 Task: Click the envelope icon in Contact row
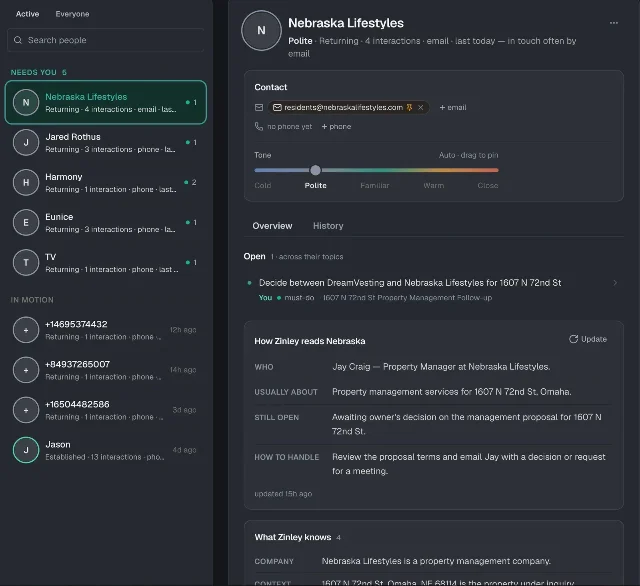click(259, 107)
